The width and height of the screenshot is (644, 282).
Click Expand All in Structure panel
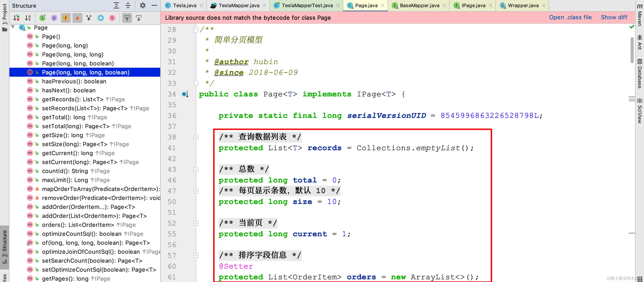pos(116,6)
